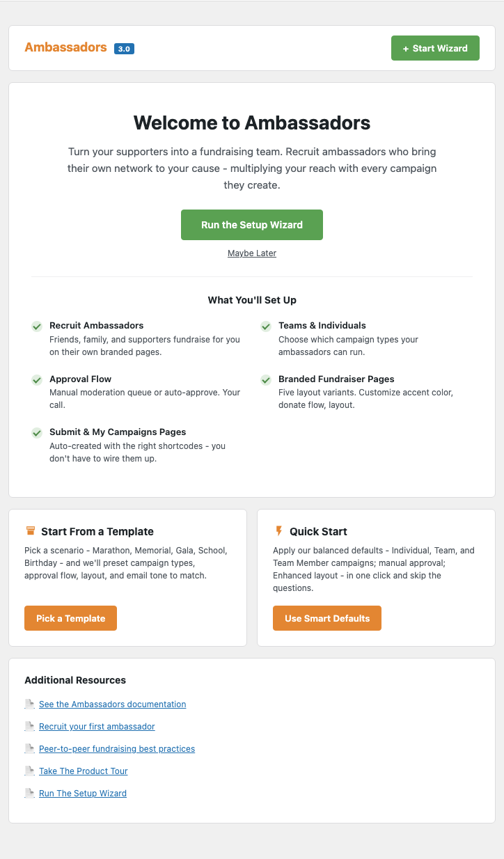Click the 3.0 version badge
The image size is (504, 859).
click(x=124, y=49)
